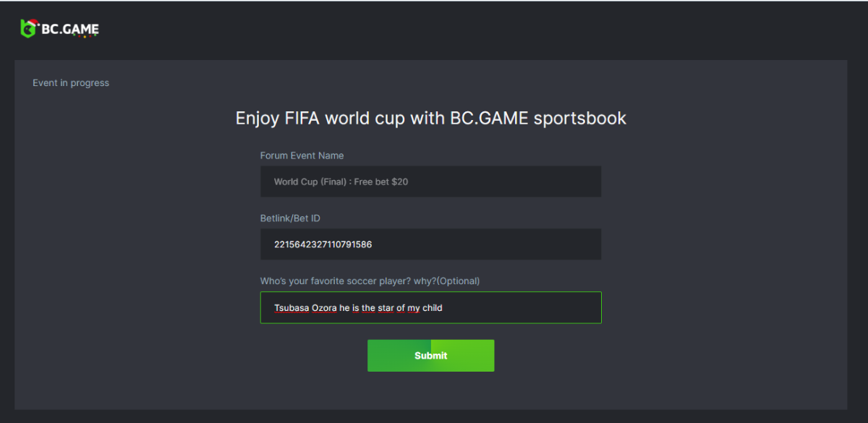This screenshot has width=868, height=423.
Task: Click the Bet ID number 2215642327110791586
Action: pyautogui.click(x=323, y=245)
